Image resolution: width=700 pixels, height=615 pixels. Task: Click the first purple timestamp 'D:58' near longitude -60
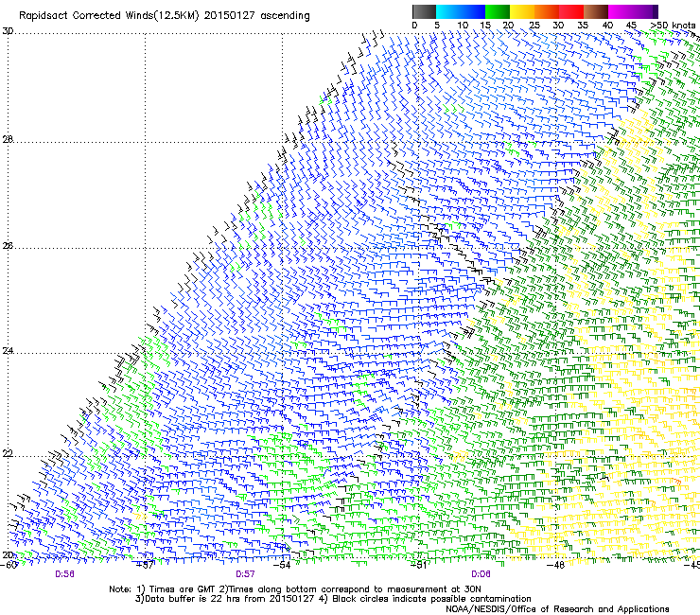[x=64, y=574]
